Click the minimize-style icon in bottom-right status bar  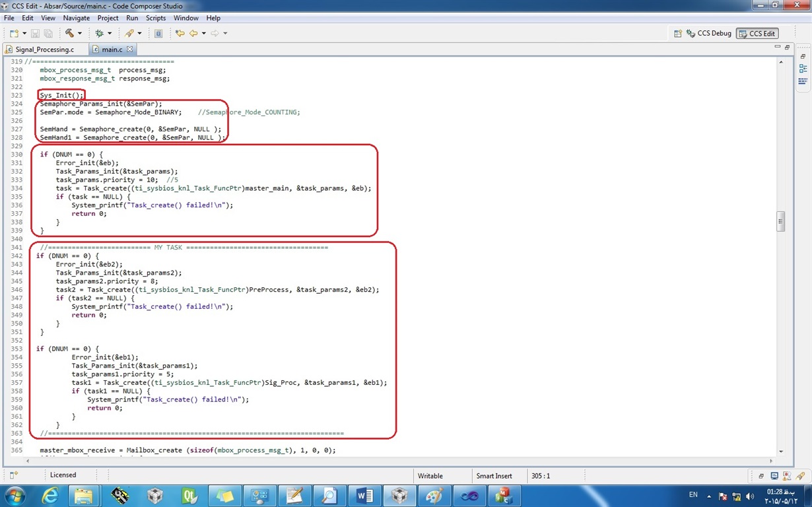click(761, 476)
